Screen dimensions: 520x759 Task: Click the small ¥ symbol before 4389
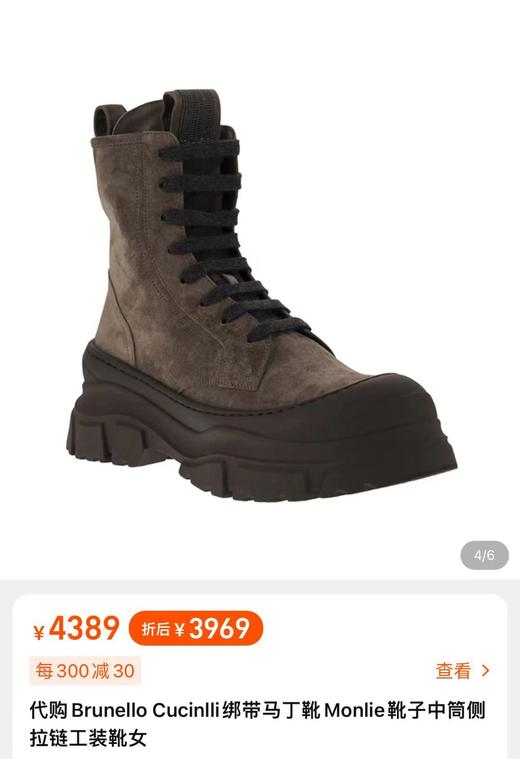pos(39,632)
